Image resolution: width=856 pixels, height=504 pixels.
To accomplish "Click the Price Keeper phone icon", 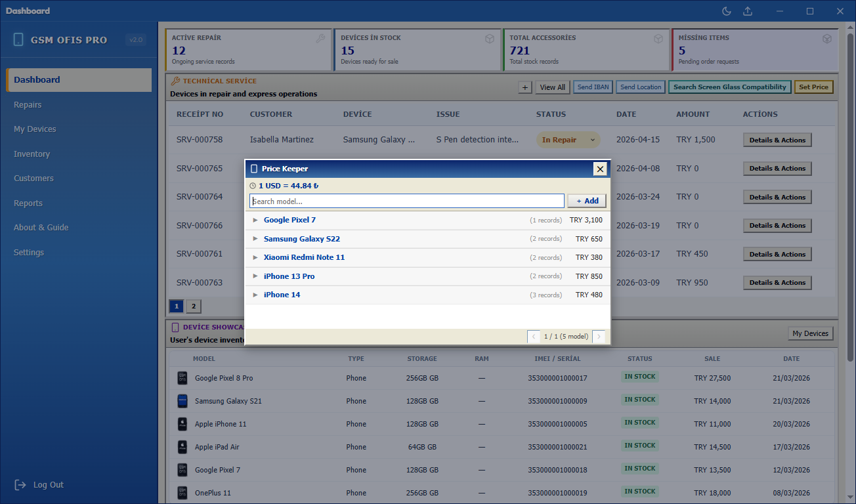I will click(254, 169).
